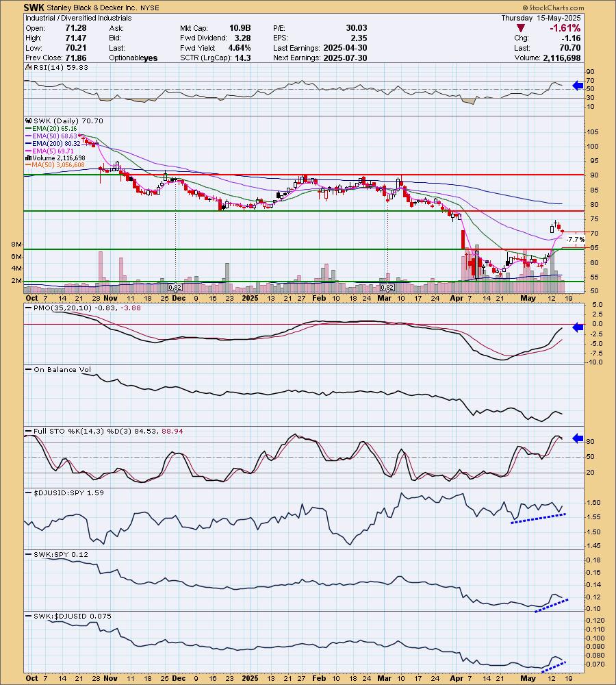Click the volume bars icon in the price legend
The image size is (616, 685).
pyautogui.click(x=29, y=158)
